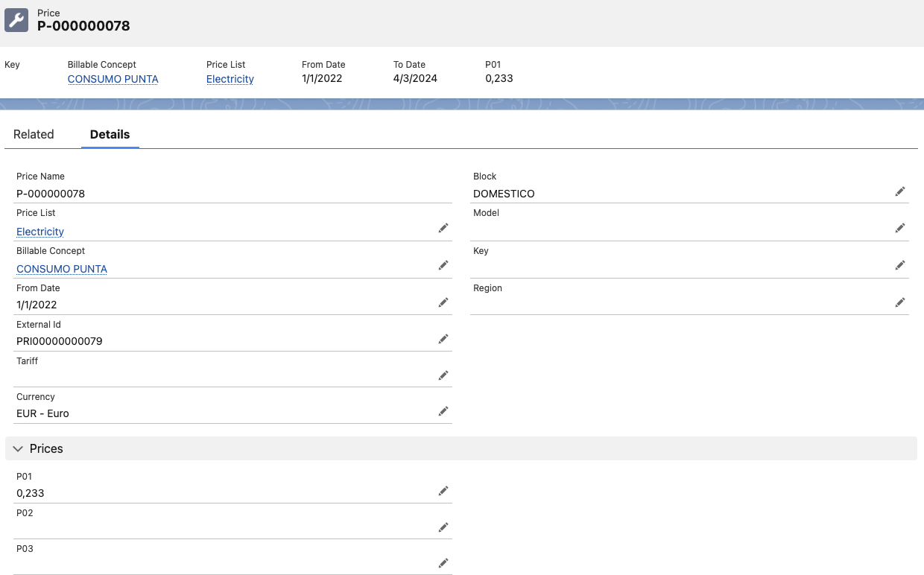Viewport: 924px width, 575px height.
Task: Edit the Region field pencil
Action: click(x=900, y=302)
